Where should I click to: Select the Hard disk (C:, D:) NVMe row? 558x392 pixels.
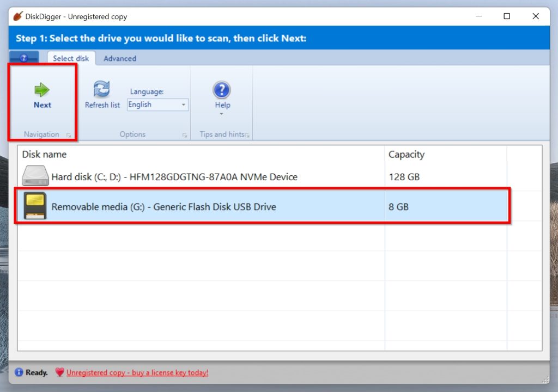click(174, 177)
